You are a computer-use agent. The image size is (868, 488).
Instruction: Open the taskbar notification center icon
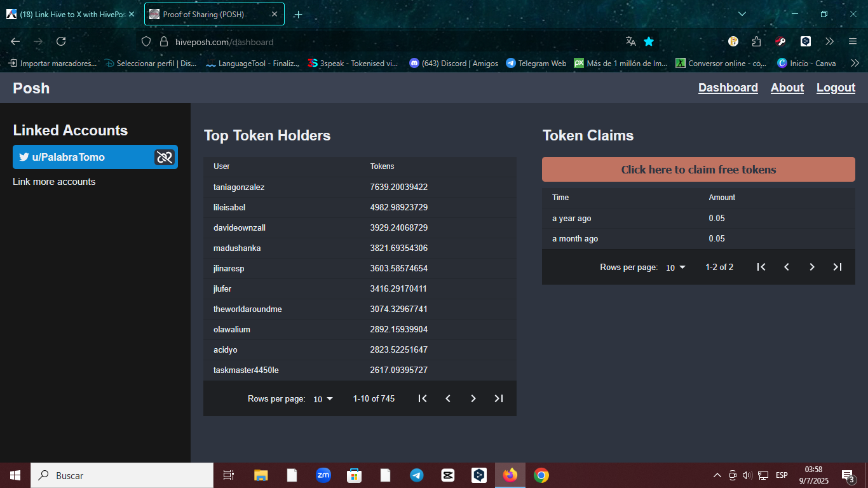[848, 475]
